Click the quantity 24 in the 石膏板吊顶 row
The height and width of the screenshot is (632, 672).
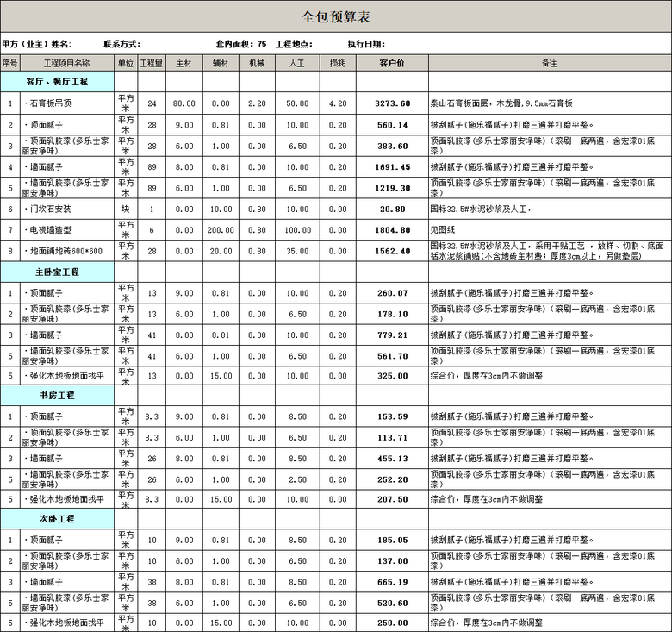pos(152,103)
